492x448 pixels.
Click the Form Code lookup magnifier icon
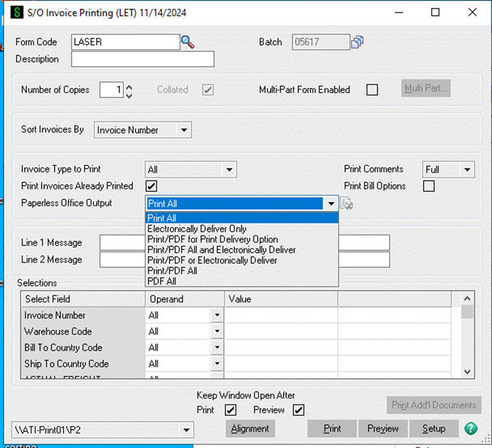[187, 42]
